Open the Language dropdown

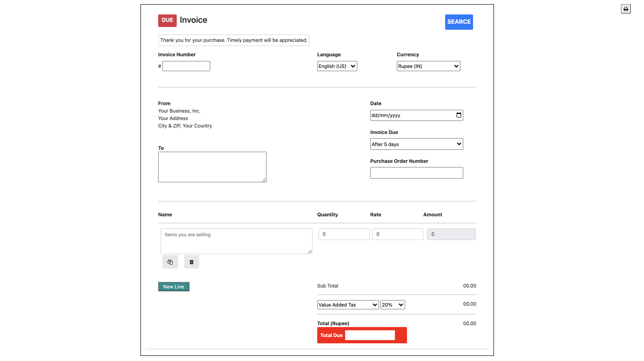point(337,66)
